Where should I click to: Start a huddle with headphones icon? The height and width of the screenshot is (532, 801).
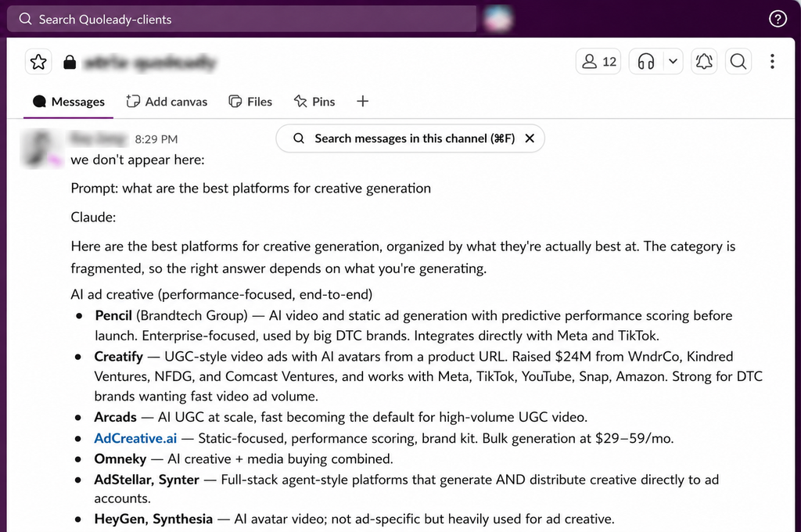click(645, 61)
